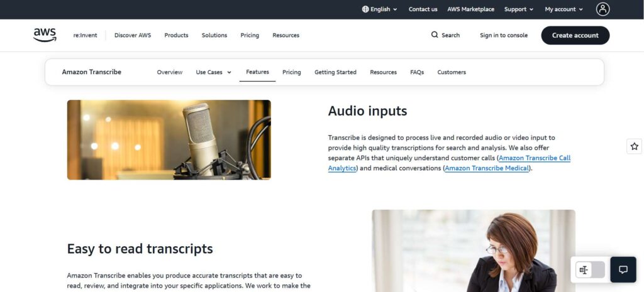Click the microphone image
Screen dimensions: 644x292
point(169,139)
